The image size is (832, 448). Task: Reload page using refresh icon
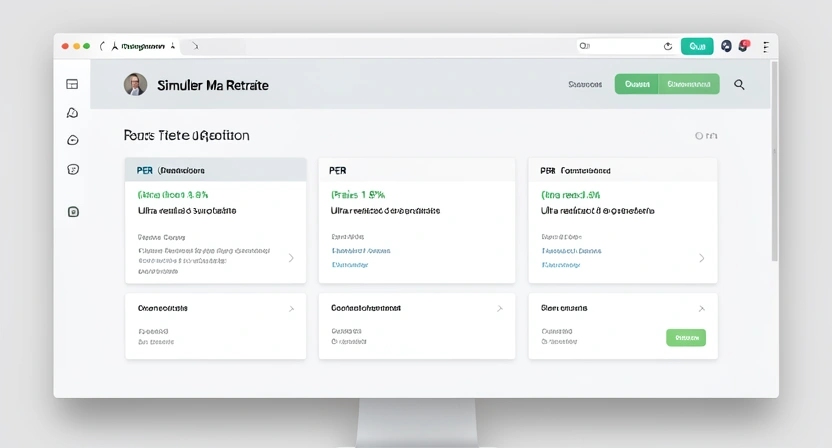[668, 46]
